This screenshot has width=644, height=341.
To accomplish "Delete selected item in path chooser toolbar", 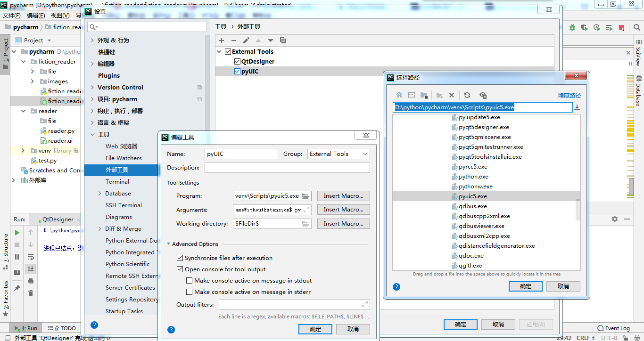I will pyautogui.click(x=451, y=95).
